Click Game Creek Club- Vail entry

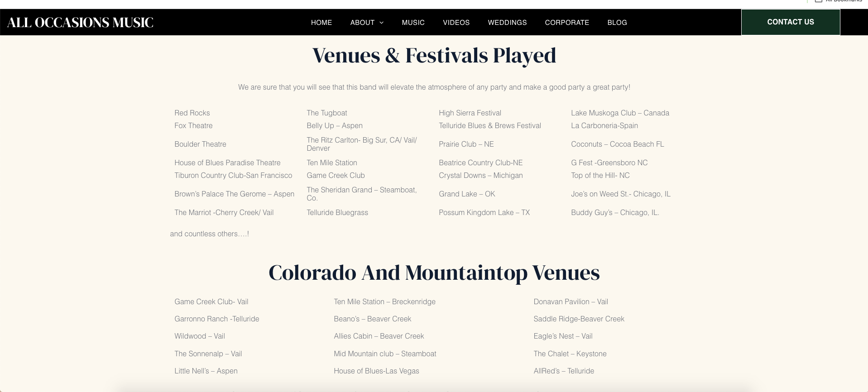[x=211, y=301]
